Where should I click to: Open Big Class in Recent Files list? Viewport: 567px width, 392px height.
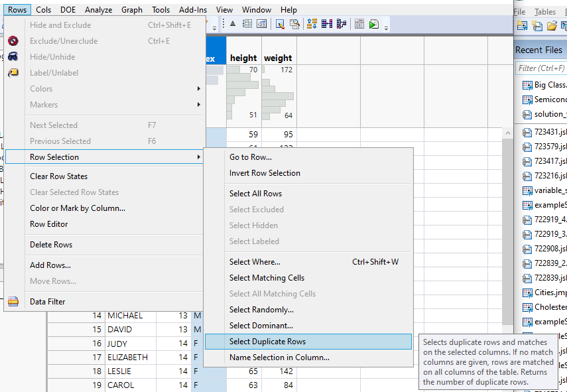[x=550, y=85]
